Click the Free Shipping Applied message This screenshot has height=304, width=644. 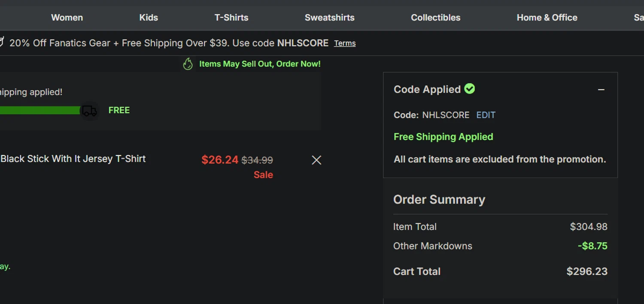coord(444,137)
